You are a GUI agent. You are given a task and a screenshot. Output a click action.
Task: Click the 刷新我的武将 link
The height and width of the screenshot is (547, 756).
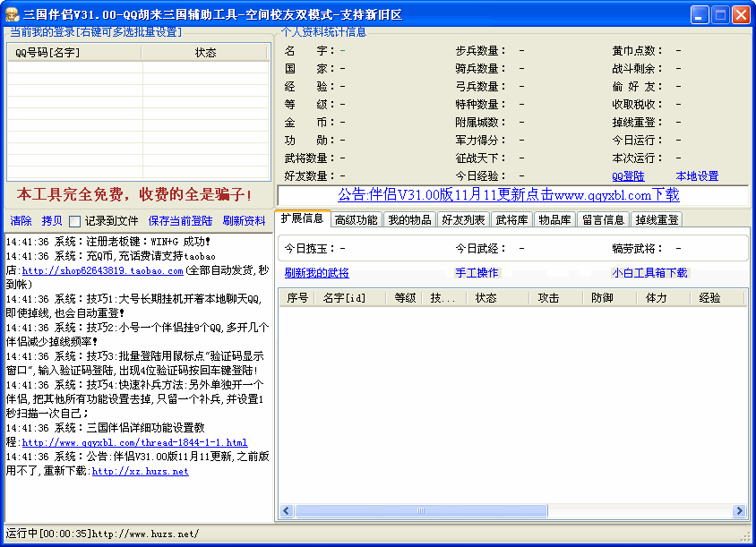pyautogui.click(x=316, y=273)
